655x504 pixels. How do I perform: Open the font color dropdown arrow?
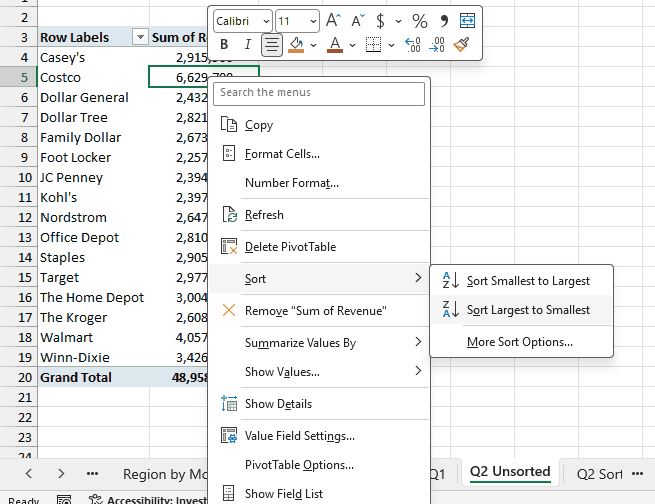pos(352,45)
